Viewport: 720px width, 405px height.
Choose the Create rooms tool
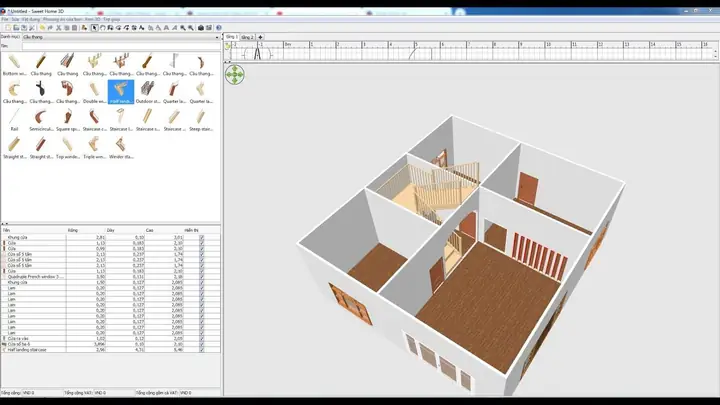click(118, 28)
